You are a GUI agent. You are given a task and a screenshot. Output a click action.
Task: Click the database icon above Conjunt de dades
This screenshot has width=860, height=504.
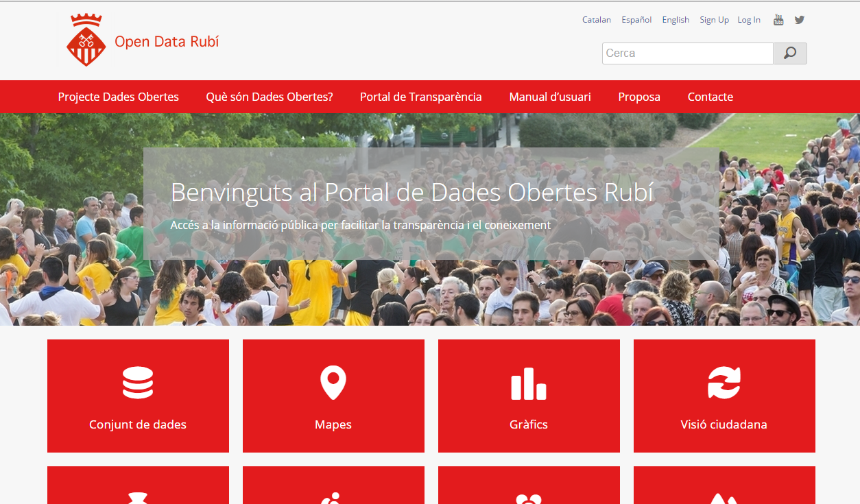[138, 383]
